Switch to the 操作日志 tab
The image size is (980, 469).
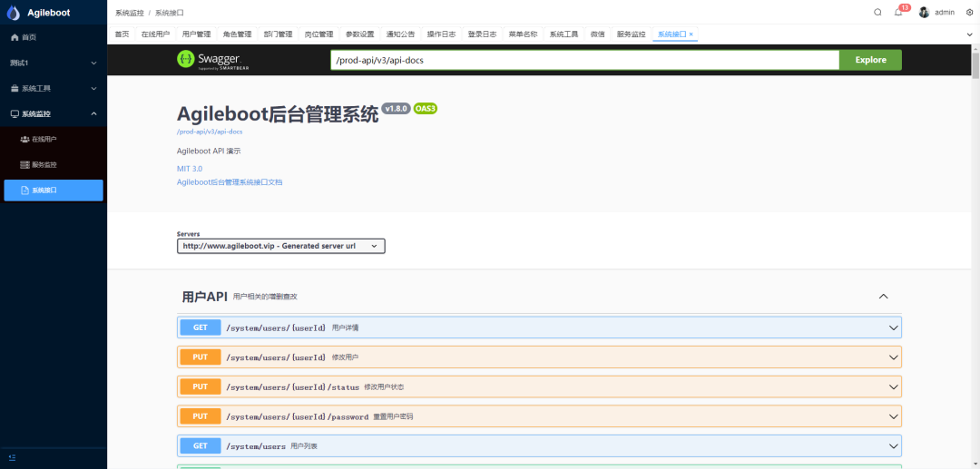(x=441, y=34)
